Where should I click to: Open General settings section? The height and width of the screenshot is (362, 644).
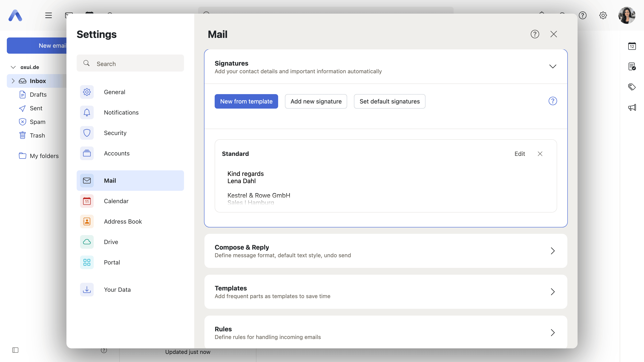130,92
